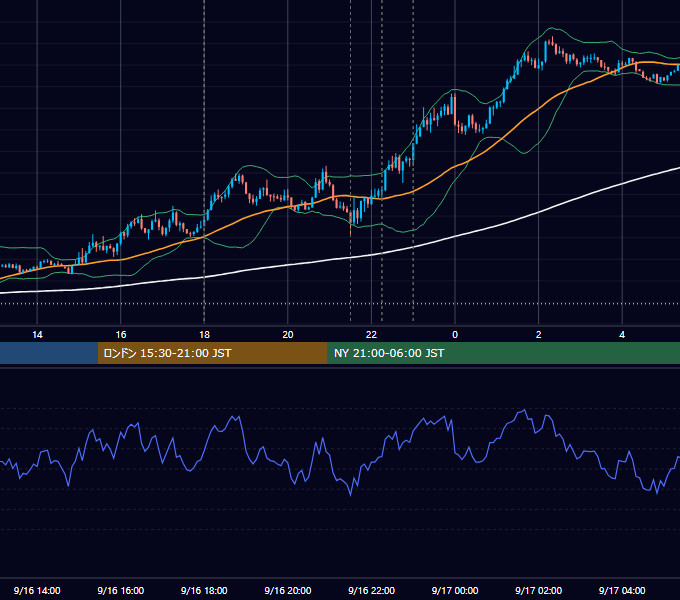Click the hour label 2 on price chart axis
Viewport: 680px width, 600px height.
(539, 335)
